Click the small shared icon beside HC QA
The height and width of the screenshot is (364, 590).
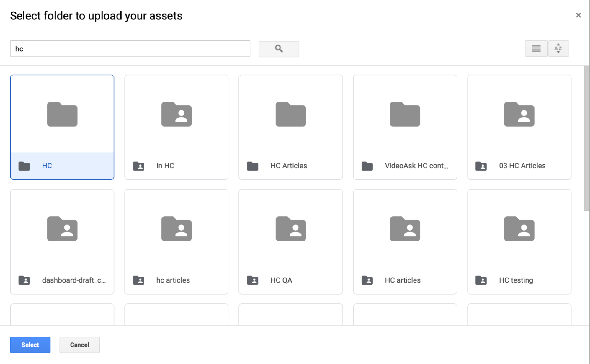(252, 280)
